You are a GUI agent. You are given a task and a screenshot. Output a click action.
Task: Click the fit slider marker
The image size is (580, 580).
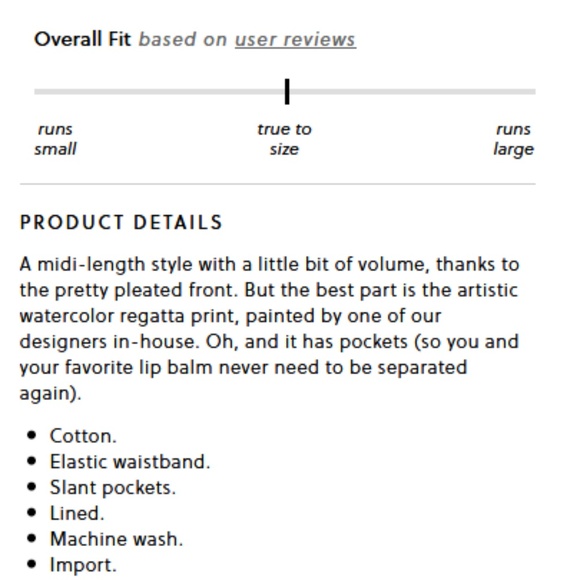[x=287, y=91]
